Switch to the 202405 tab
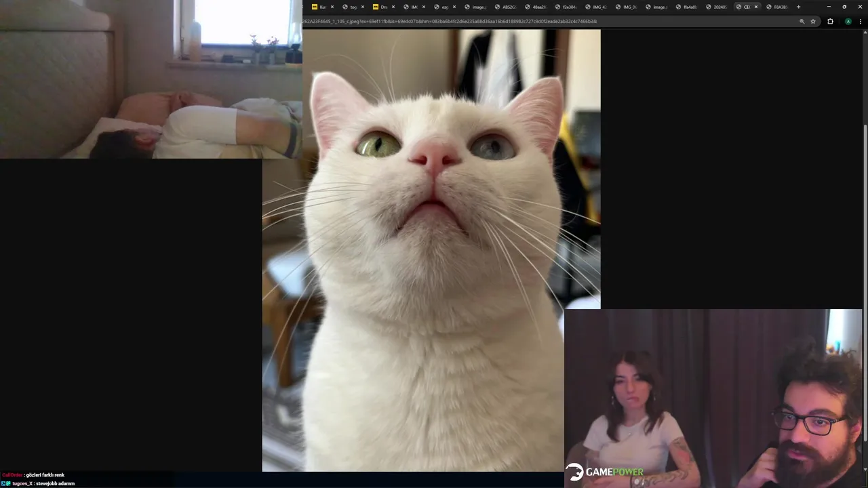The image size is (868, 488). coord(716,7)
